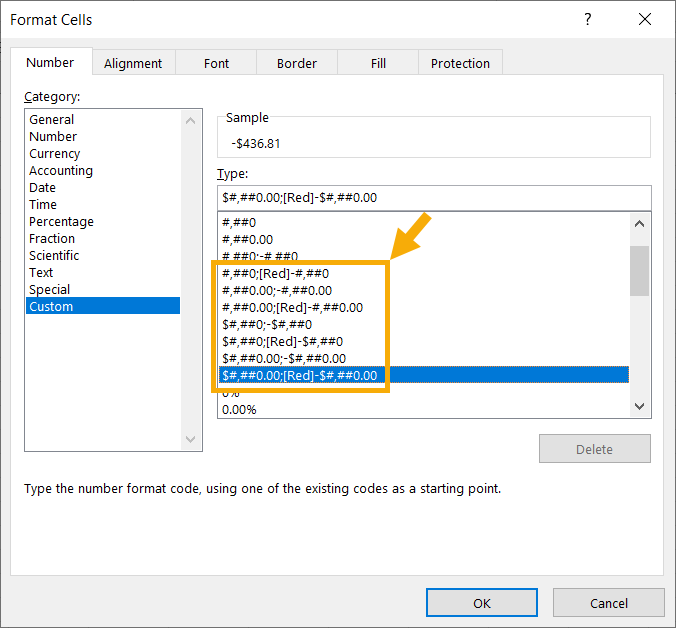Open the Protection tab

click(460, 63)
